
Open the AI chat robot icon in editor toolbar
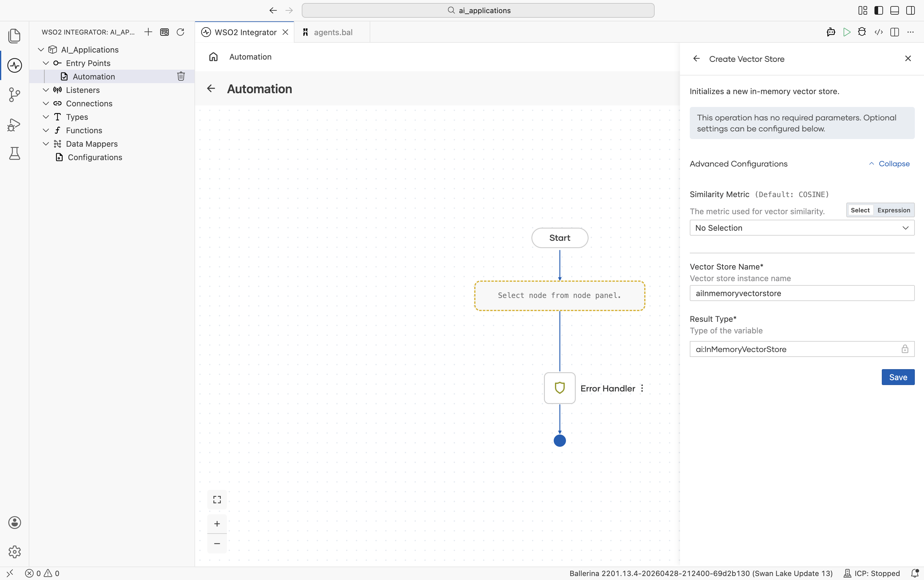click(x=831, y=32)
